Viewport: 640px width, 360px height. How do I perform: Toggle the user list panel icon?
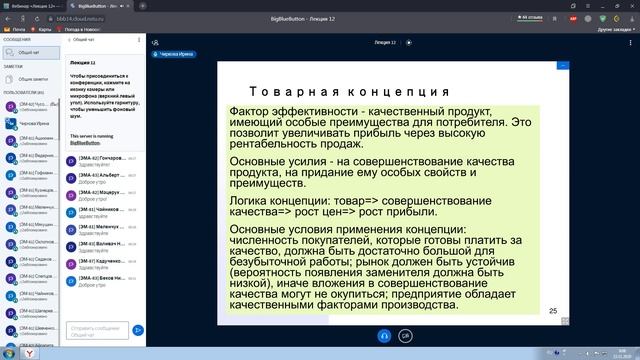(x=155, y=42)
